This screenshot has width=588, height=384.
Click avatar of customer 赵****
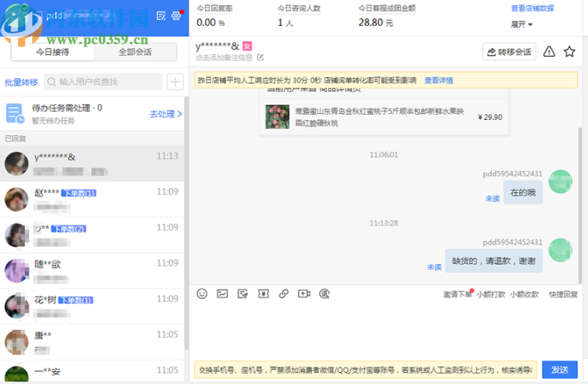pos(17,200)
